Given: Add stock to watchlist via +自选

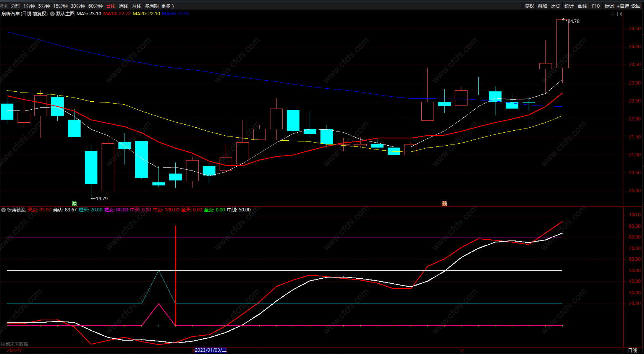Looking at the screenshot, I should pyautogui.click(x=623, y=6).
